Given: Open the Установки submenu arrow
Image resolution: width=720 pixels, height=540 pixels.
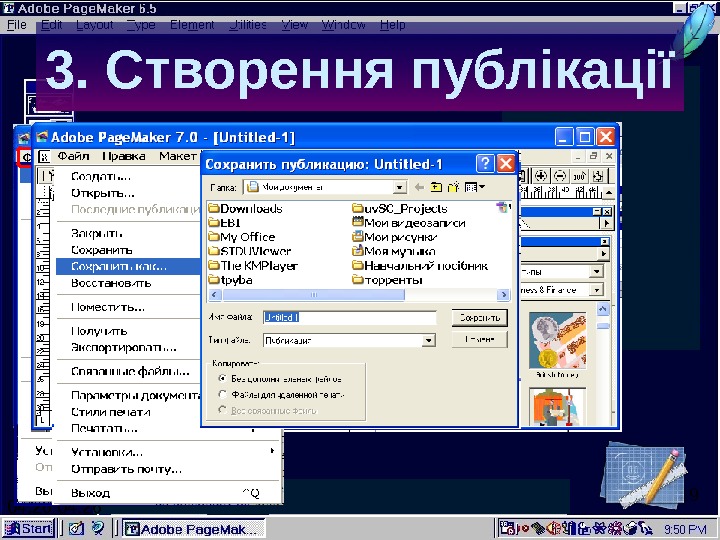Looking at the screenshot, I should point(272,451).
